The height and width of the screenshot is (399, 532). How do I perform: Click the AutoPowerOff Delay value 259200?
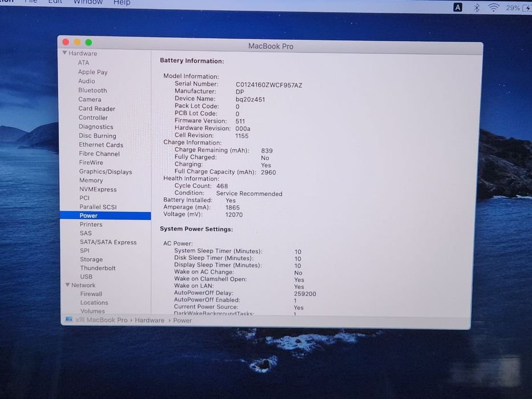(x=304, y=294)
